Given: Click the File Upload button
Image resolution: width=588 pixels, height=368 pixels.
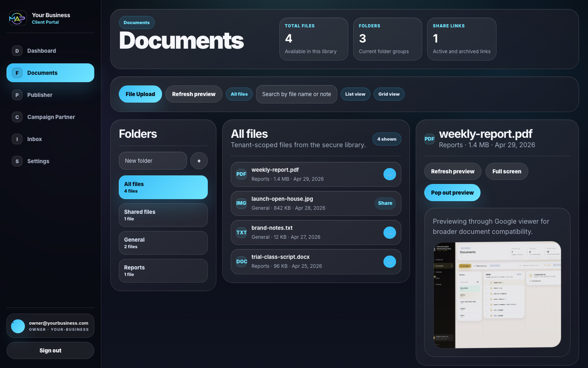Looking at the screenshot, I should (140, 94).
